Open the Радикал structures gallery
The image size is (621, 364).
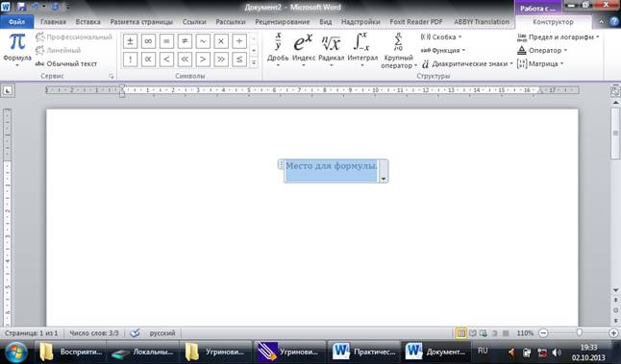[x=331, y=49]
